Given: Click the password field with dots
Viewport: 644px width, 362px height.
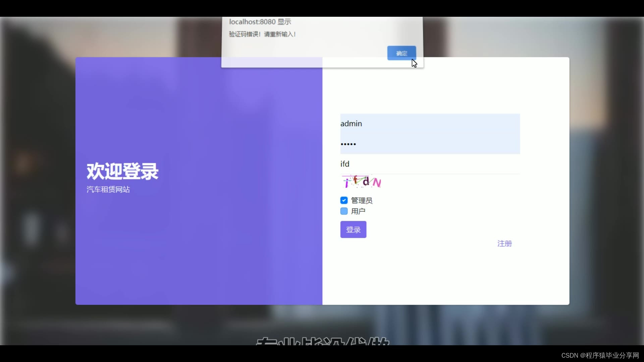Looking at the screenshot, I should tap(430, 144).
